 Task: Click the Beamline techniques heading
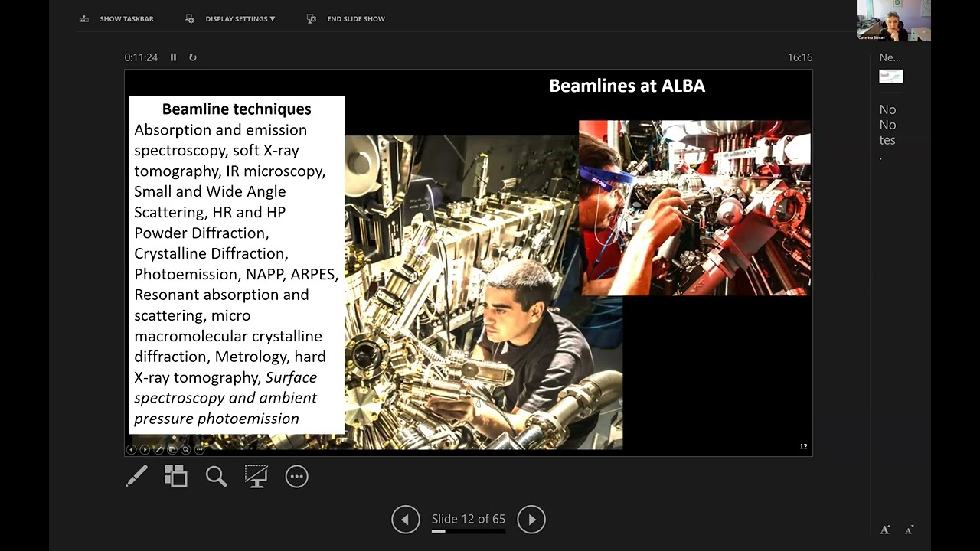(x=237, y=109)
